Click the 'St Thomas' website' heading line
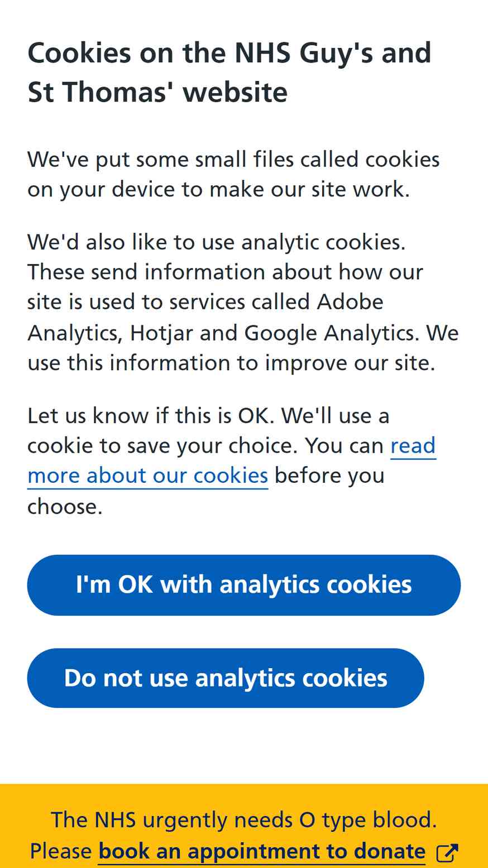 (157, 92)
